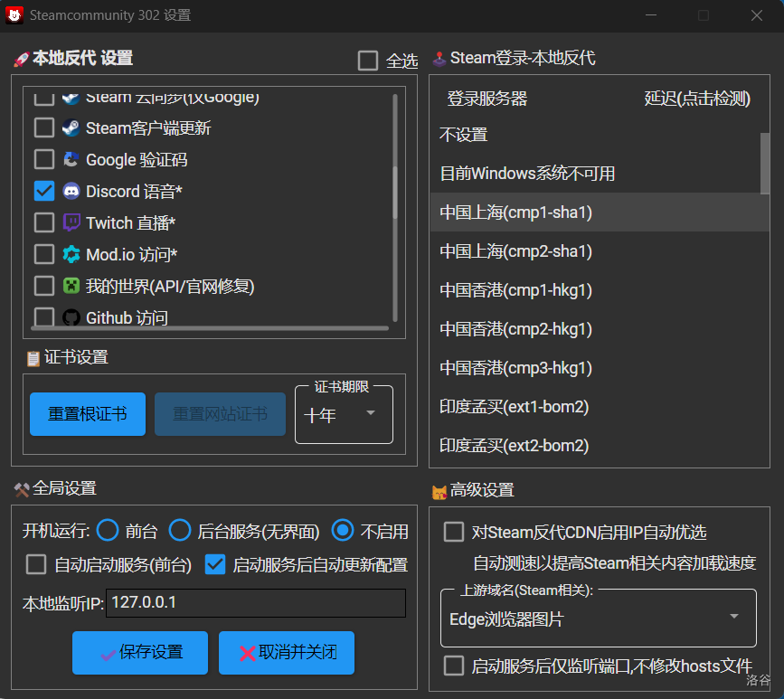Enable the 全选 select-all checkbox
The image size is (784, 699).
coord(368,61)
